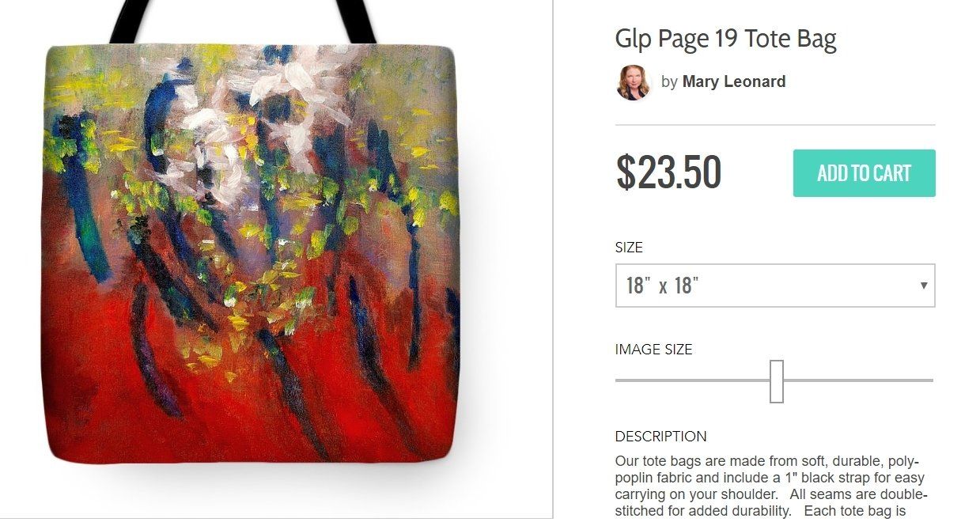Click the slider track right of the handle
980x522 pixels.
click(859, 380)
